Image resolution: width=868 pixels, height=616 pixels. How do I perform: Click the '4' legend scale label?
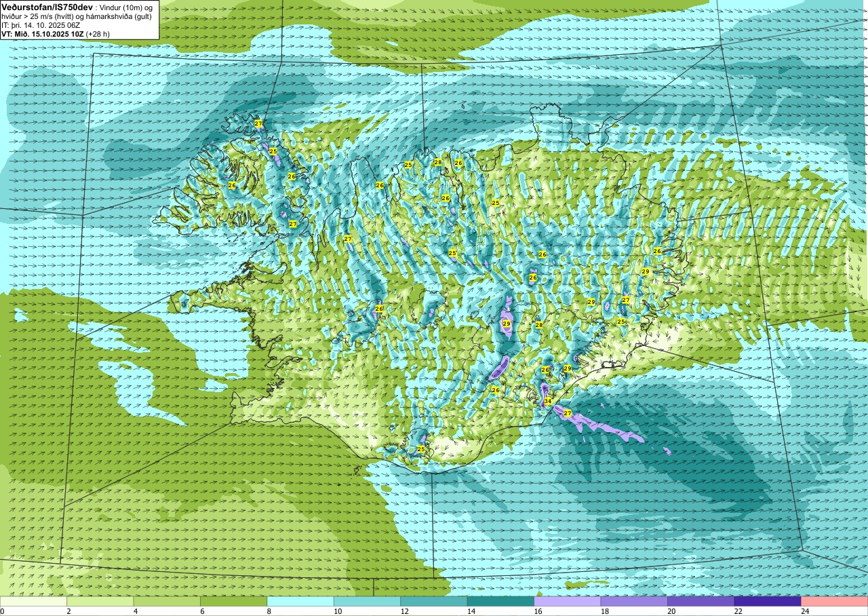[x=136, y=611]
